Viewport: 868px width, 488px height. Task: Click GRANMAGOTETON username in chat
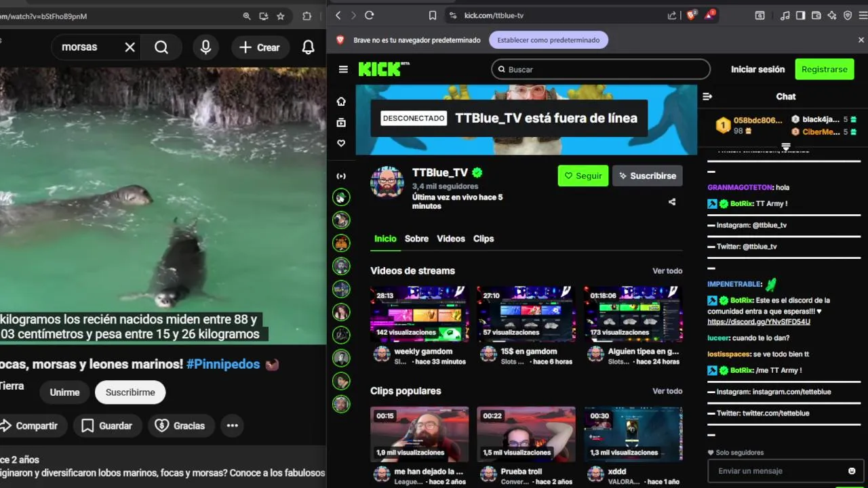coord(740,188)
